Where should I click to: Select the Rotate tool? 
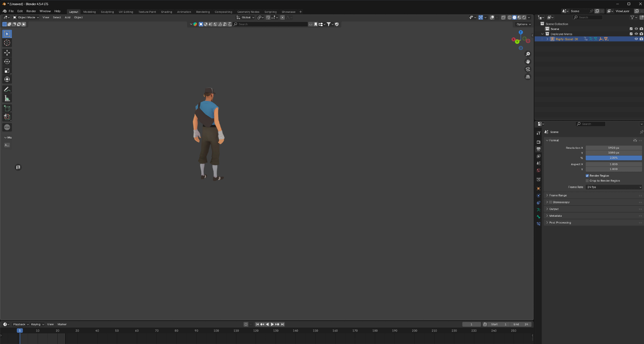click(7, 62)
